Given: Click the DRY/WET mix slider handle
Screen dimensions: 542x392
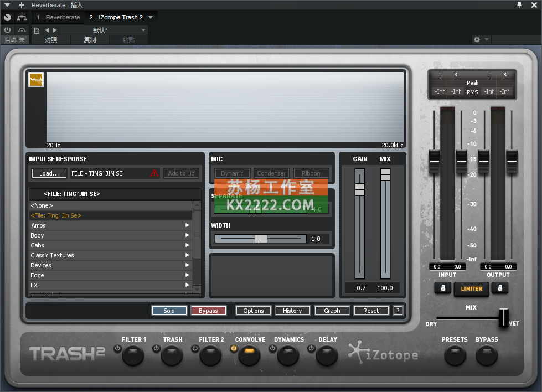Looking at the screenshot, I should [504, 317].
